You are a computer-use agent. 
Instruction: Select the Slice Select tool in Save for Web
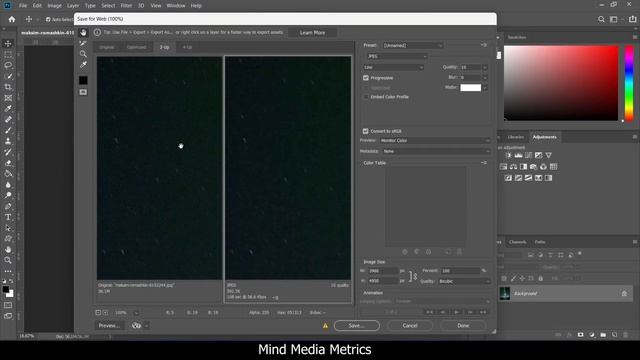pos(83,43)
